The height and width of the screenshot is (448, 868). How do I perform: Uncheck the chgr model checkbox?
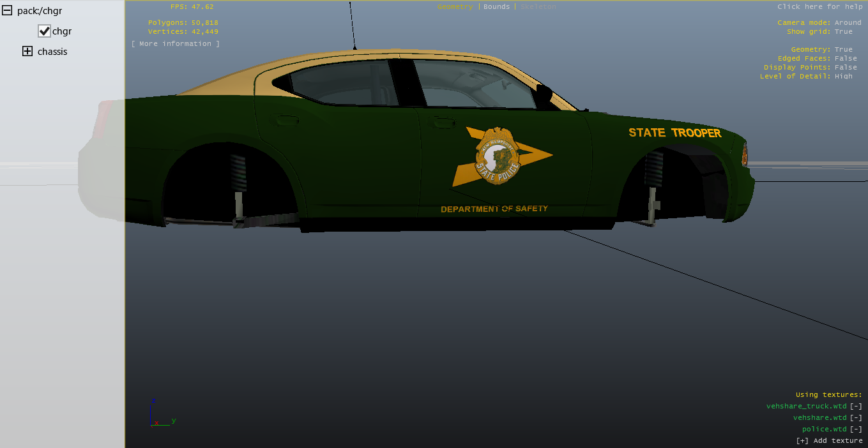coord(44,31)
